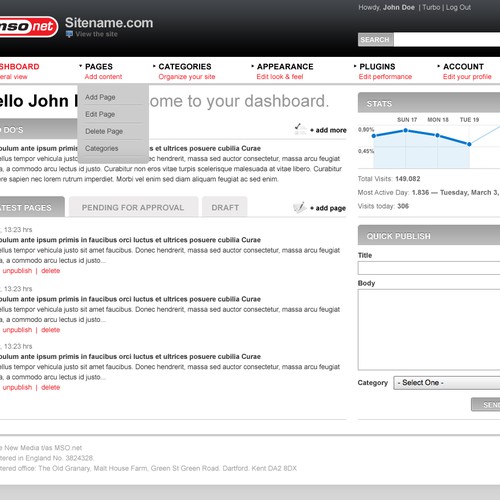
Task: Switch to the Draft tab
Action: 225,207
